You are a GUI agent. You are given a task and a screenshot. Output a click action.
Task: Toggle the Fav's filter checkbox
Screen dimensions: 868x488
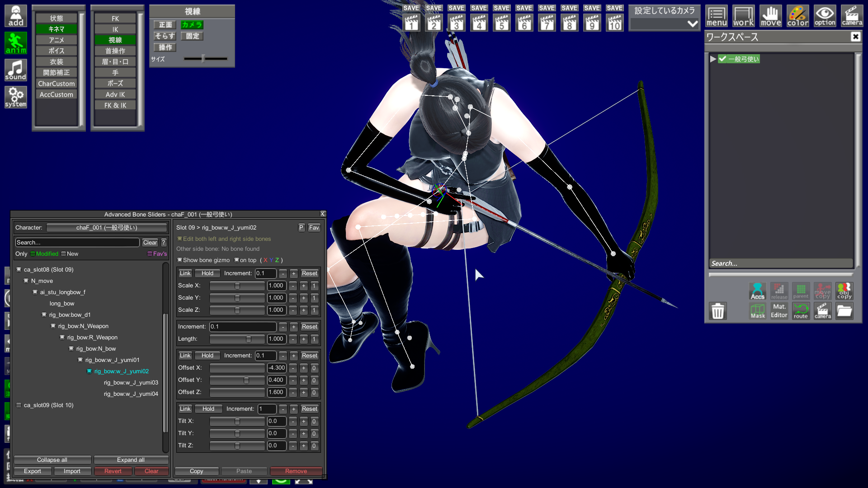point(150,254)
